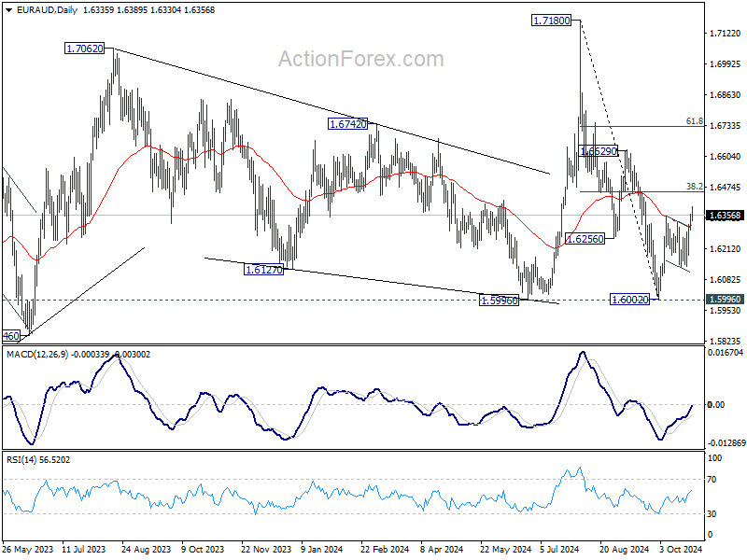Select the MACD -0.012869 scale value
747x560 pixels.
(x=726, y=442)
